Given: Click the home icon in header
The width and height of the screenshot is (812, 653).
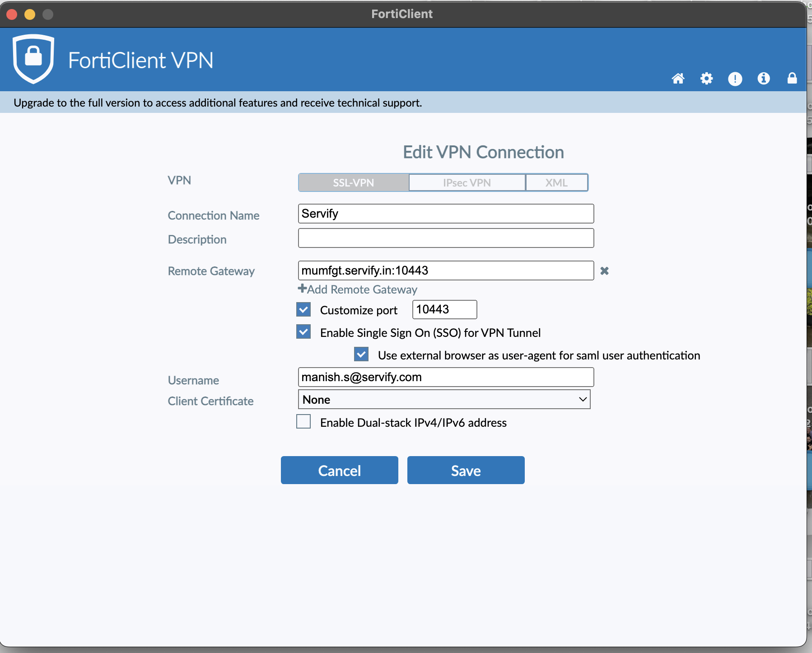Looking at the screenshot, I should coord(678,79).
